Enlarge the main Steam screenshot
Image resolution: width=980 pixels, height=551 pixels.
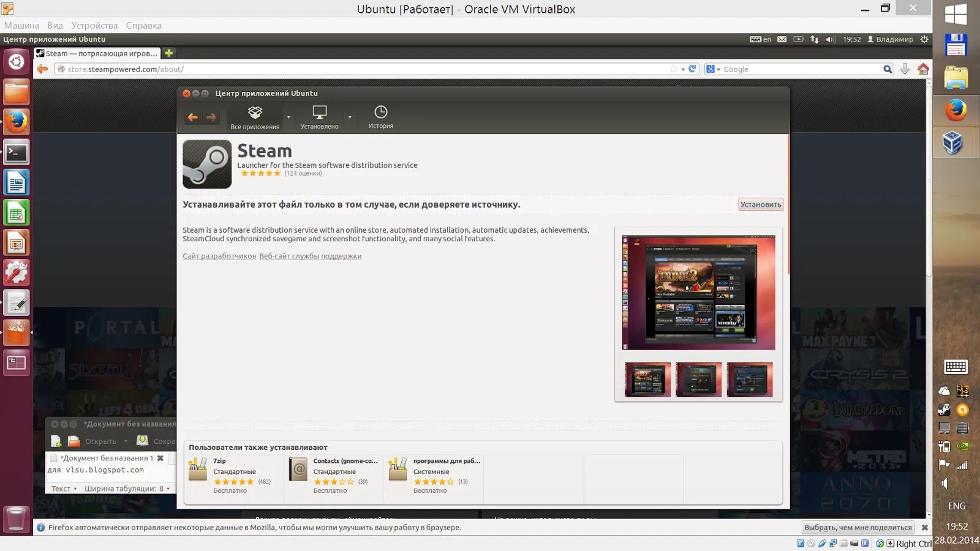[699, 293]
